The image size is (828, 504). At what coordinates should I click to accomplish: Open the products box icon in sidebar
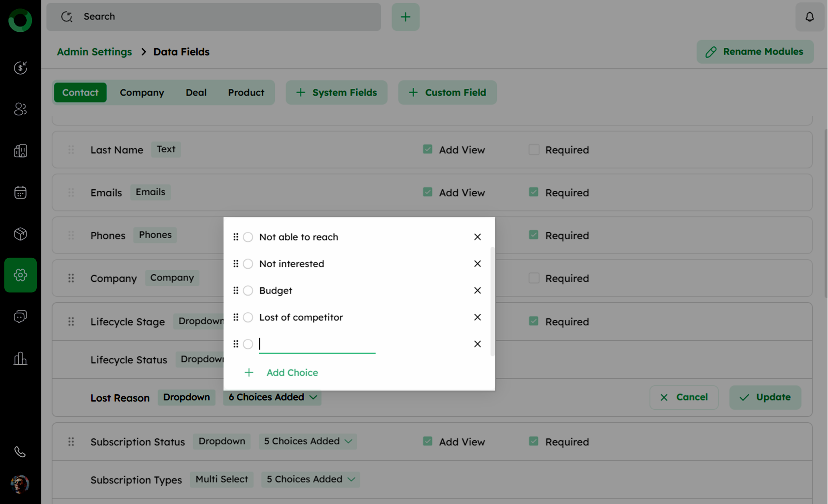pyautogui.click(x=20, y=234)
